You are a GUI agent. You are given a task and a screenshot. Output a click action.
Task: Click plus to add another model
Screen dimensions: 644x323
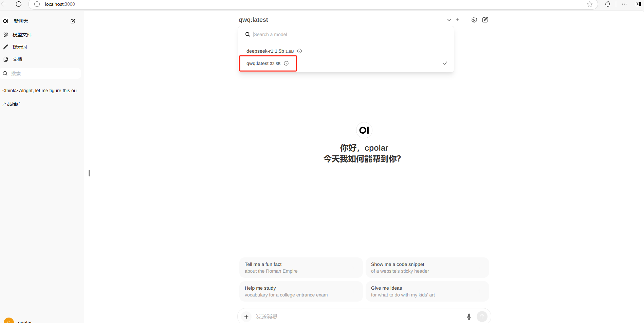457,20
